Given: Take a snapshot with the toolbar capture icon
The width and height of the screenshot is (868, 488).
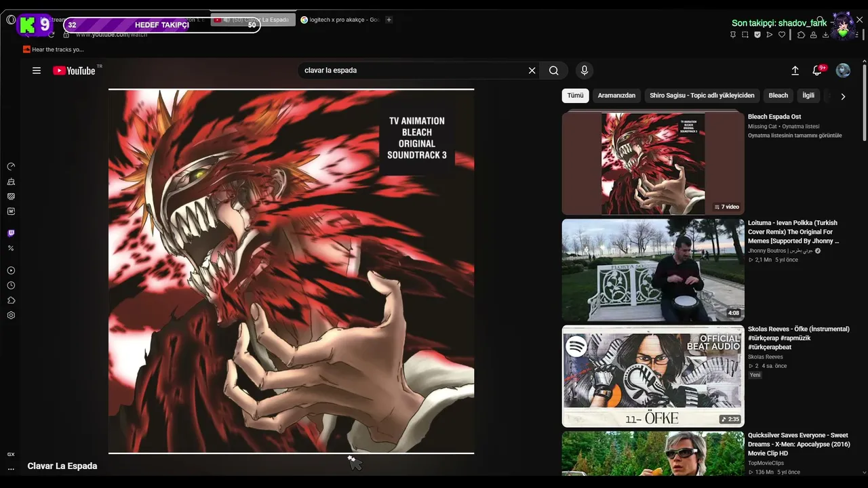Looking at the screenshot, I should click(745, 35).
